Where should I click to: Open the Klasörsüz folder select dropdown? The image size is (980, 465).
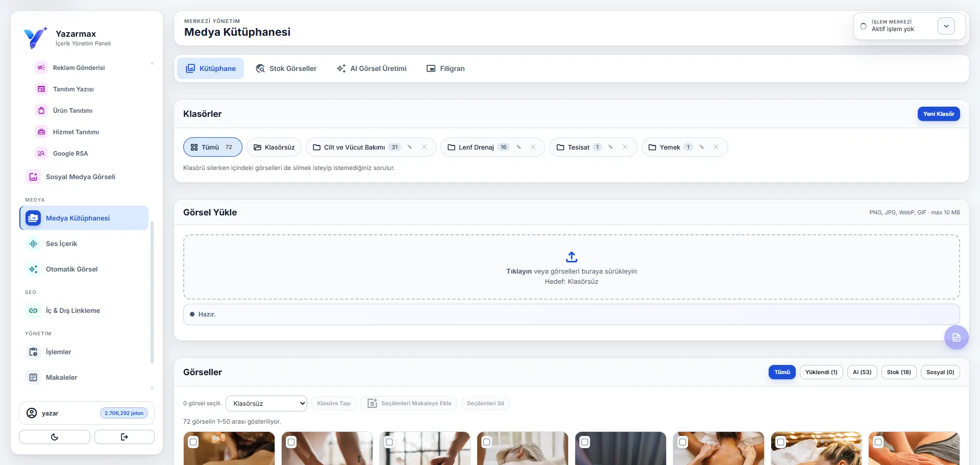266,403
